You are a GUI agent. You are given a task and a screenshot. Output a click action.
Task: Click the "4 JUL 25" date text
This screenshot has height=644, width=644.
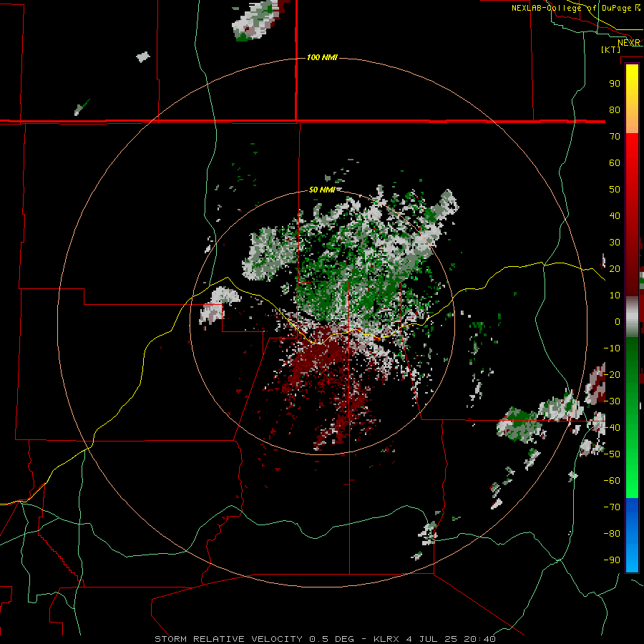point(431,639)
